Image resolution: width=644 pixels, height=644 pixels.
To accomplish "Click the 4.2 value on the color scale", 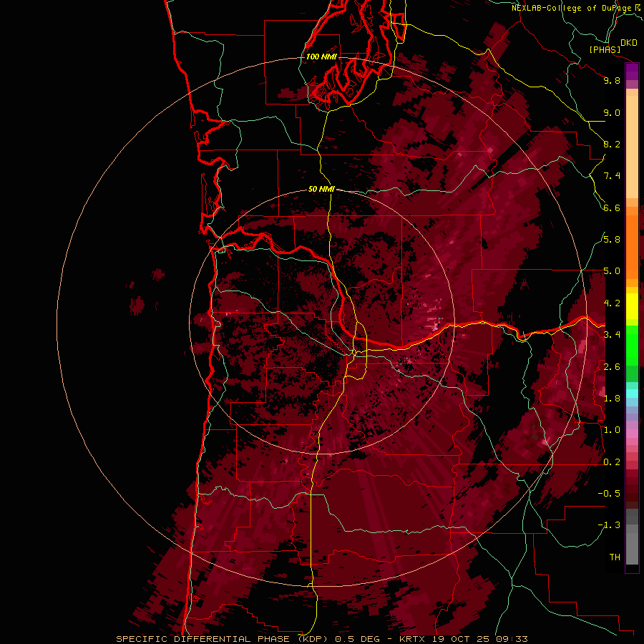I will pos(612,303).
